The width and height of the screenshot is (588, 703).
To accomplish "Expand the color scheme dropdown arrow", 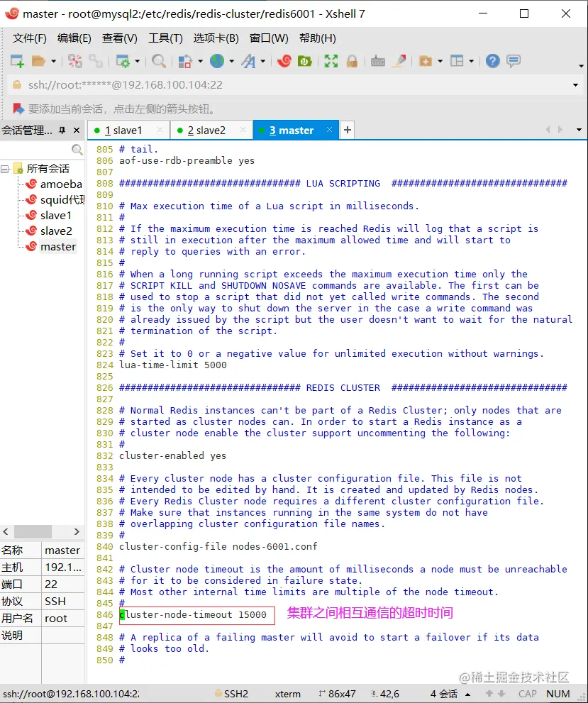I will tap(200, 61).
